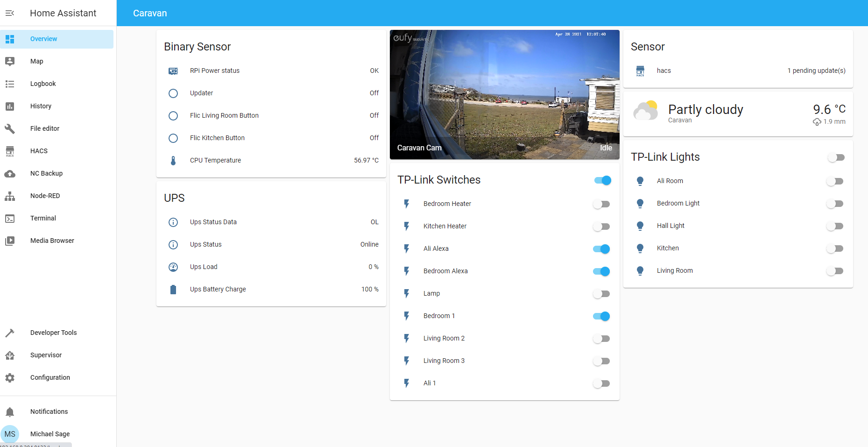Open the NC Backup cloud icon
Screen dimensions: 868x447
point(10,173)
